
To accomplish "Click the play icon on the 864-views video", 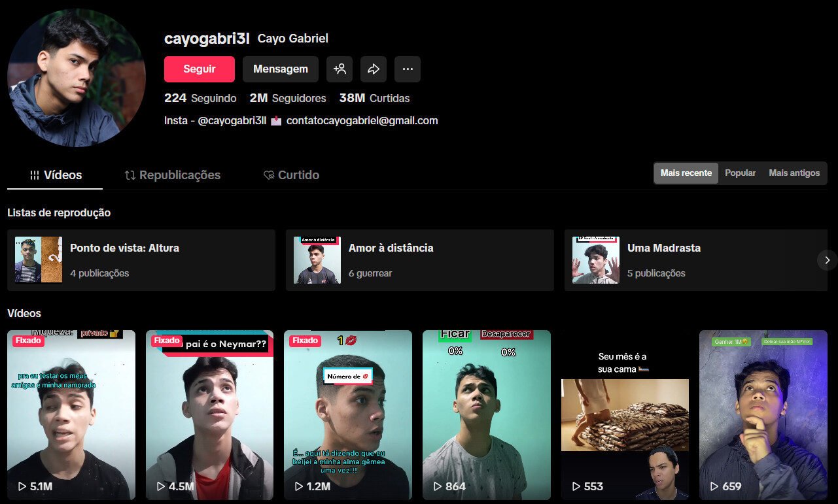I will tap(437, 486).
